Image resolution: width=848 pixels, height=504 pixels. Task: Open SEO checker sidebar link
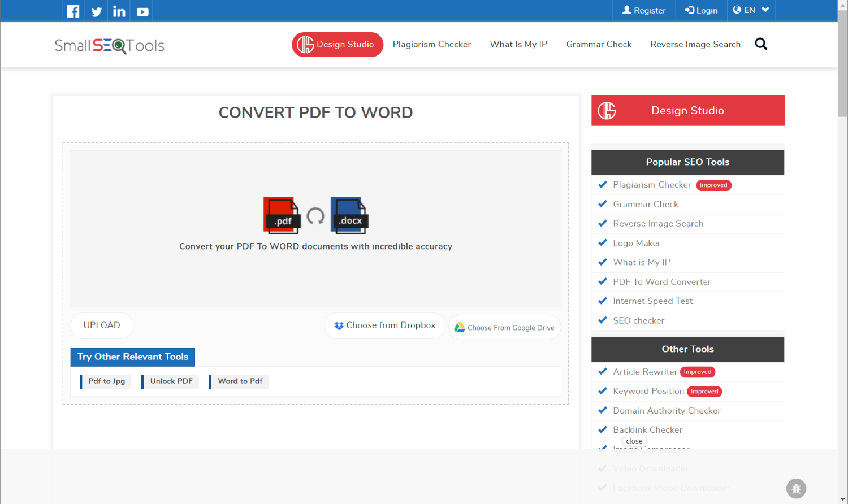tap(639, 320)
